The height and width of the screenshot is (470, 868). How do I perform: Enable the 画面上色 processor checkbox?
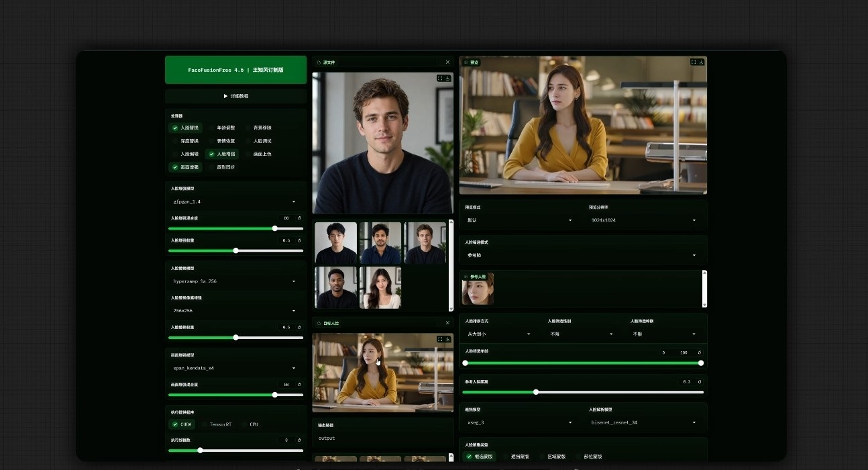point(248,154)
